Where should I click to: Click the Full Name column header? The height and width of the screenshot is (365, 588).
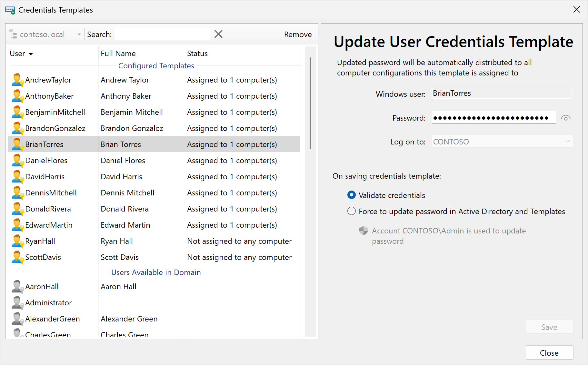click(x=118, y=54)
